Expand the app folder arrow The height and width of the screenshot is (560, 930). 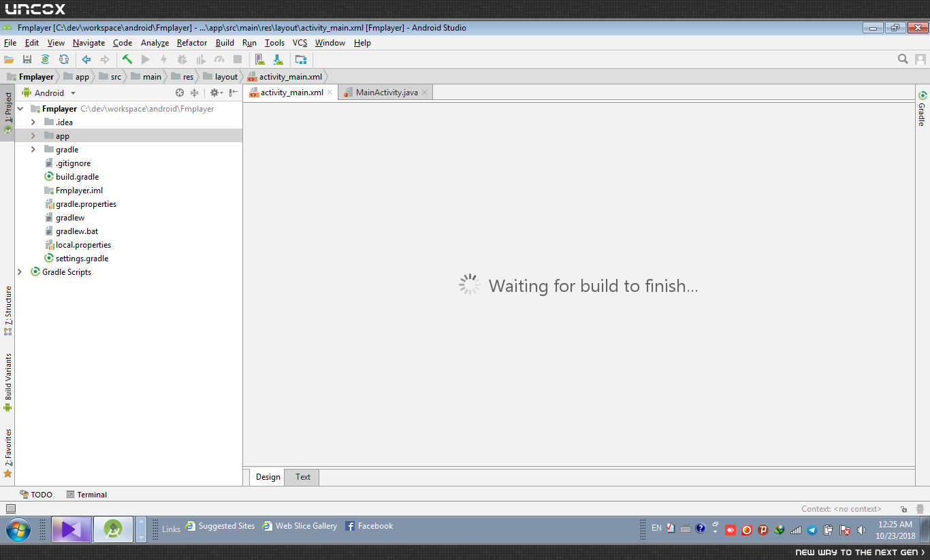pos(33,136)
